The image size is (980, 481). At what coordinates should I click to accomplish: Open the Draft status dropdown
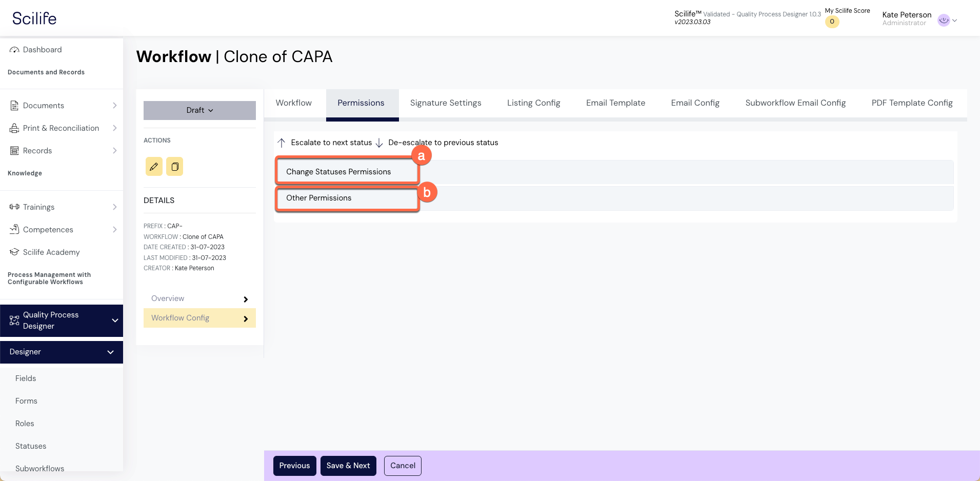tap(199, 110)
